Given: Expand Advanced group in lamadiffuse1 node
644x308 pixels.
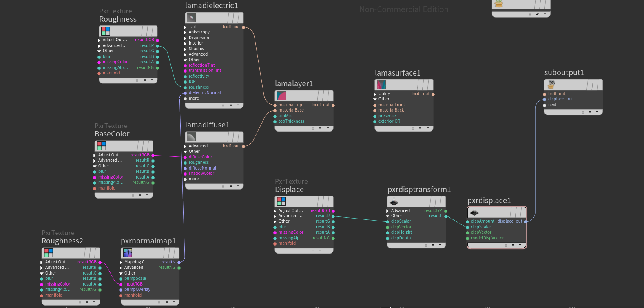Looking at the screenshot, I should [x=185, y=146].
